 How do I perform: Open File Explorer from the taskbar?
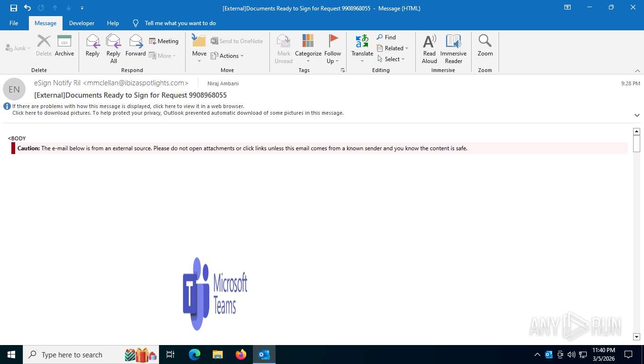point(217,355)
